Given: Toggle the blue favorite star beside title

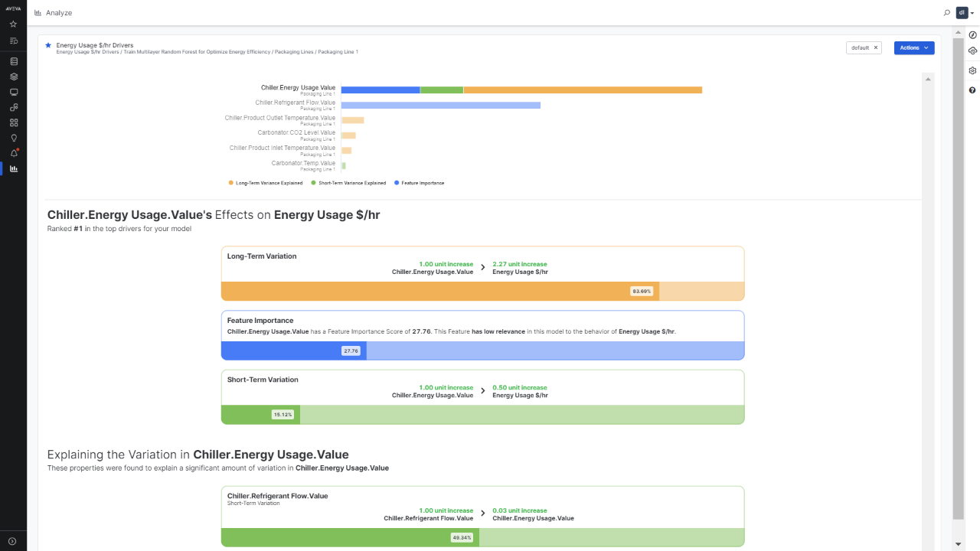Looking at the screenshot, I should point(48,45).
